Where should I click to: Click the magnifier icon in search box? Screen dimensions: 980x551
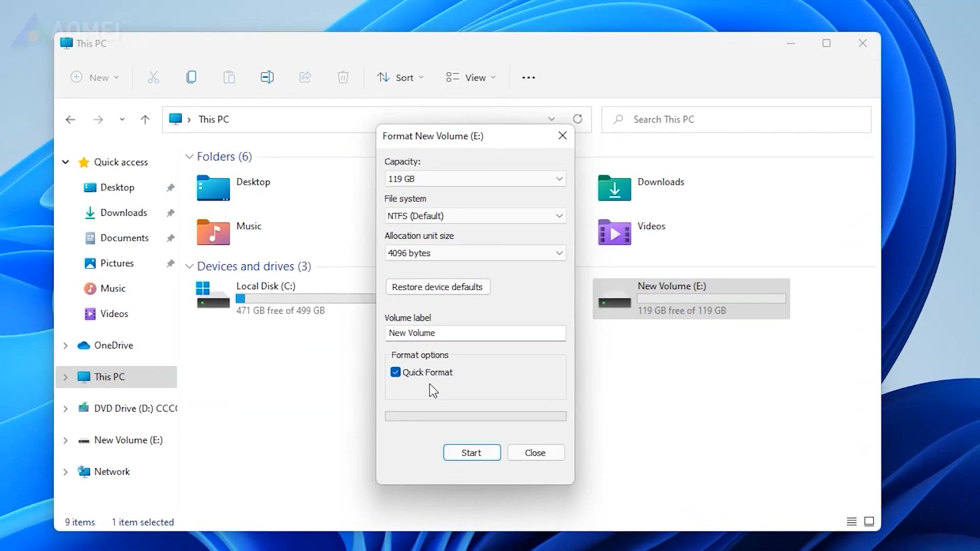coord(618,119)
